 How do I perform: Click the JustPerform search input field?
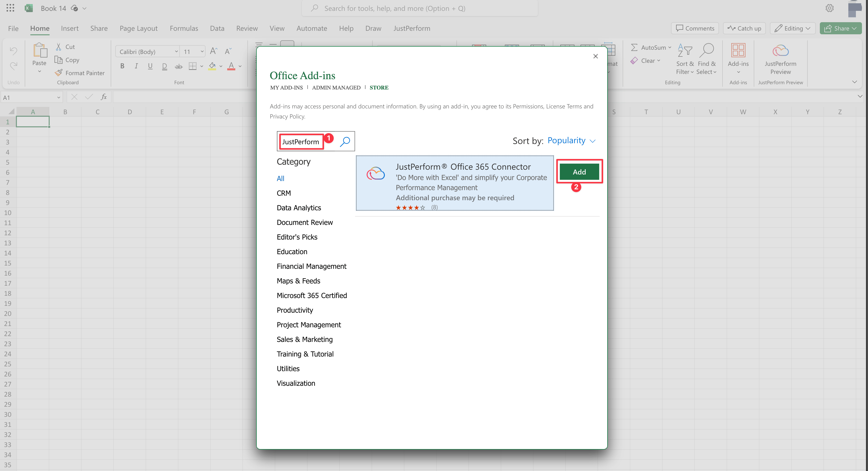tap(300, 141)
